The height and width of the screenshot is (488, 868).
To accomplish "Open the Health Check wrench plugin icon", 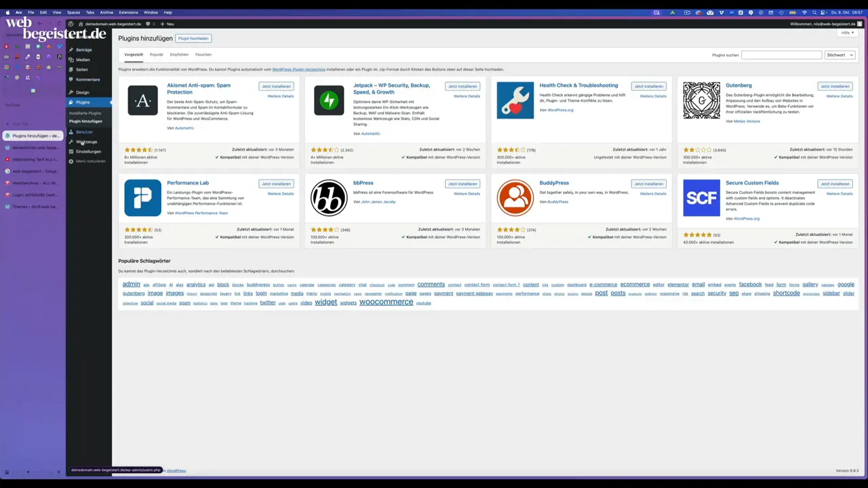I will pyautogui.click(x=515, y=100).
